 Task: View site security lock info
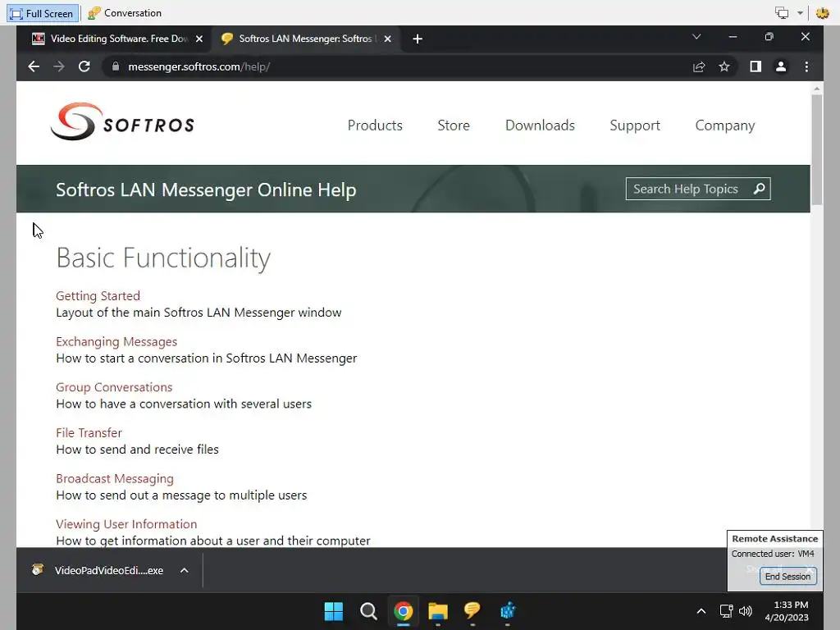point(115,66)
